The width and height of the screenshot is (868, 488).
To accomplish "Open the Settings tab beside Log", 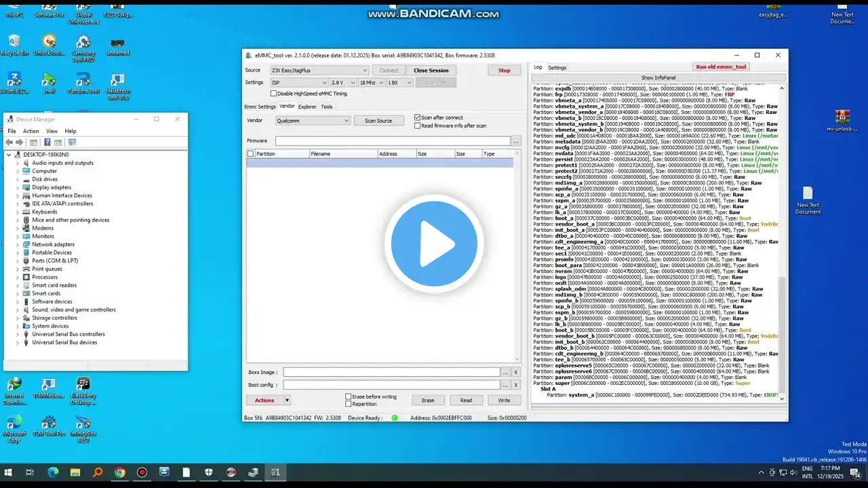I will (x=557, y=68).
